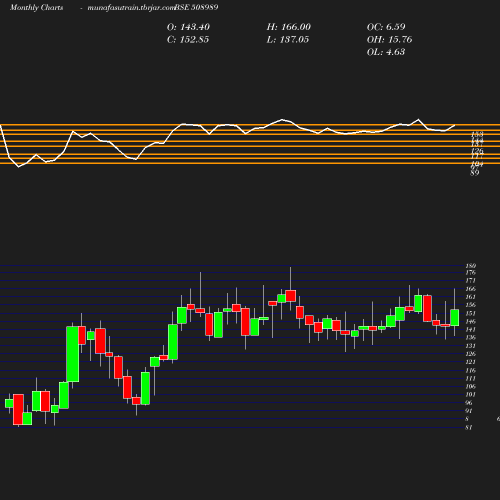Click the open value "O: 143.40"
This screenshot has width=500, height=500.
pos(188,27)
